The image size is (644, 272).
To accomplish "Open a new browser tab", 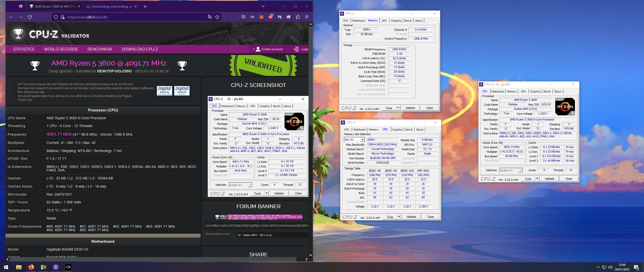I will click(x=145, y=7).
